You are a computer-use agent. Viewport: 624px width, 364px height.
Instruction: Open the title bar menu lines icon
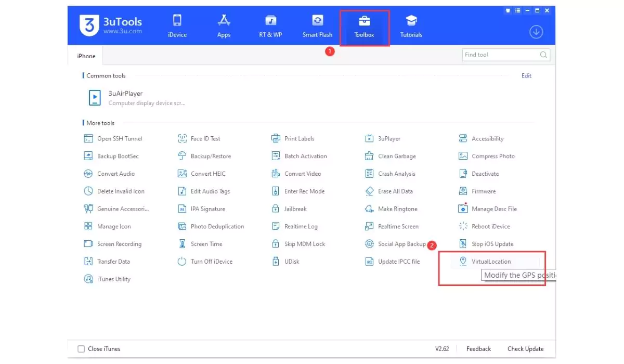(517, 10)
